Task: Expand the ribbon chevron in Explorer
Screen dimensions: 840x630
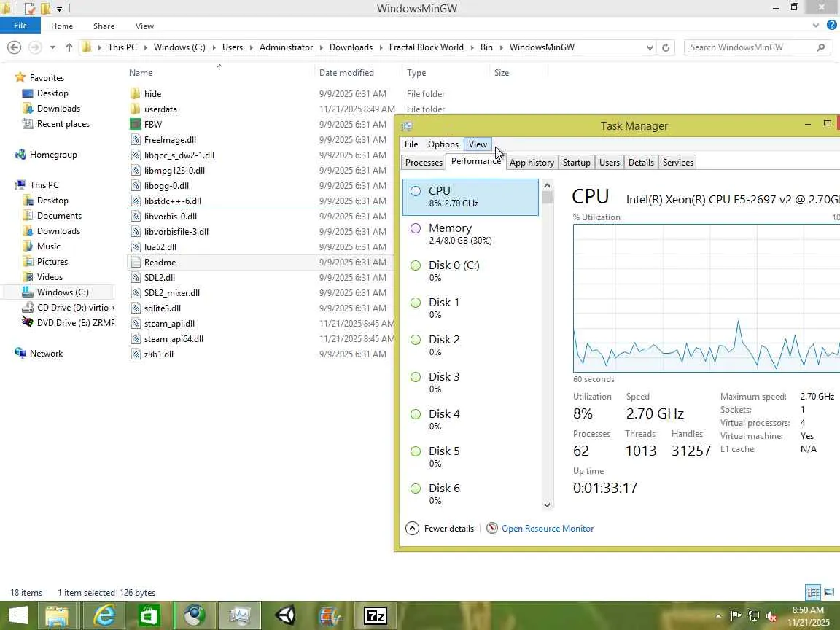Action: tap(815, 26)
